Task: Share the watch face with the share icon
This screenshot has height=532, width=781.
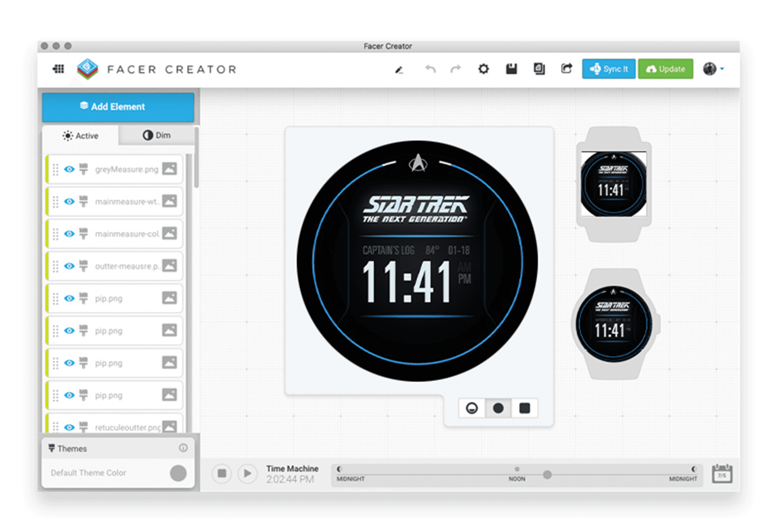Action: (566, 69)
